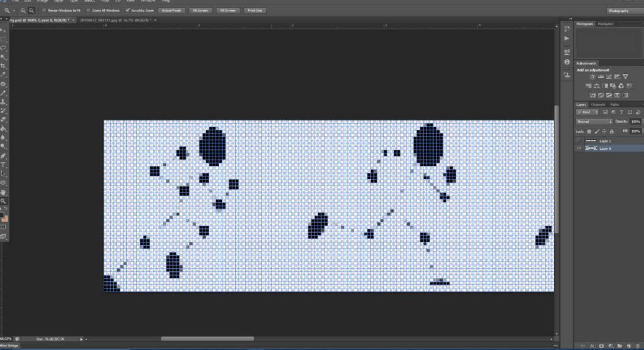Lock transparent pixels for the layer
Image resolution: width=644 pixels, height=350 pixels.
point(589,131)
